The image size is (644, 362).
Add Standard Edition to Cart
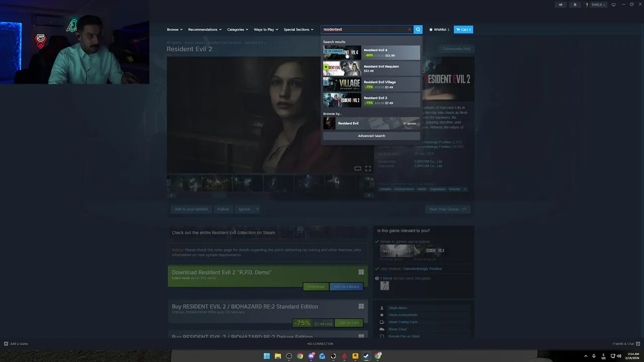(349, 323)
